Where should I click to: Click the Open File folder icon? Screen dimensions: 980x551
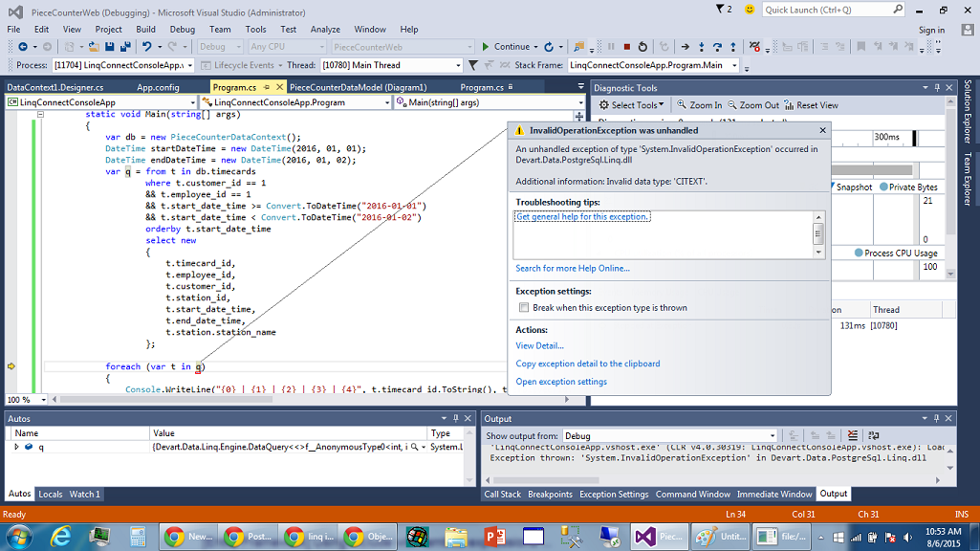click(94, 47)
